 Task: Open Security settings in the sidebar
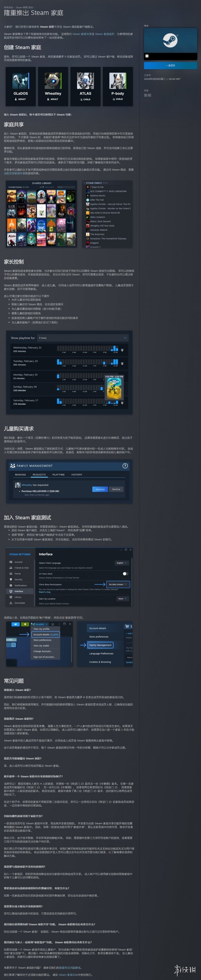tap(18, 579)
